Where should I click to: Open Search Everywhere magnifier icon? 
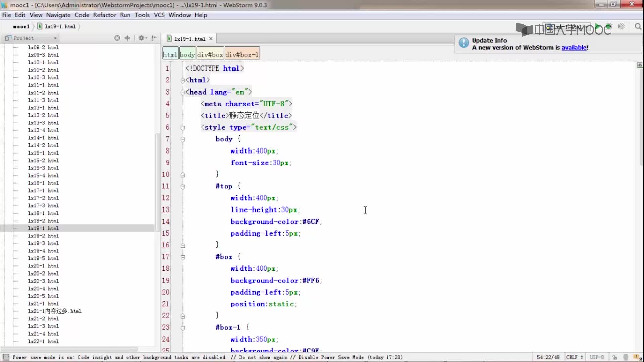638,26
